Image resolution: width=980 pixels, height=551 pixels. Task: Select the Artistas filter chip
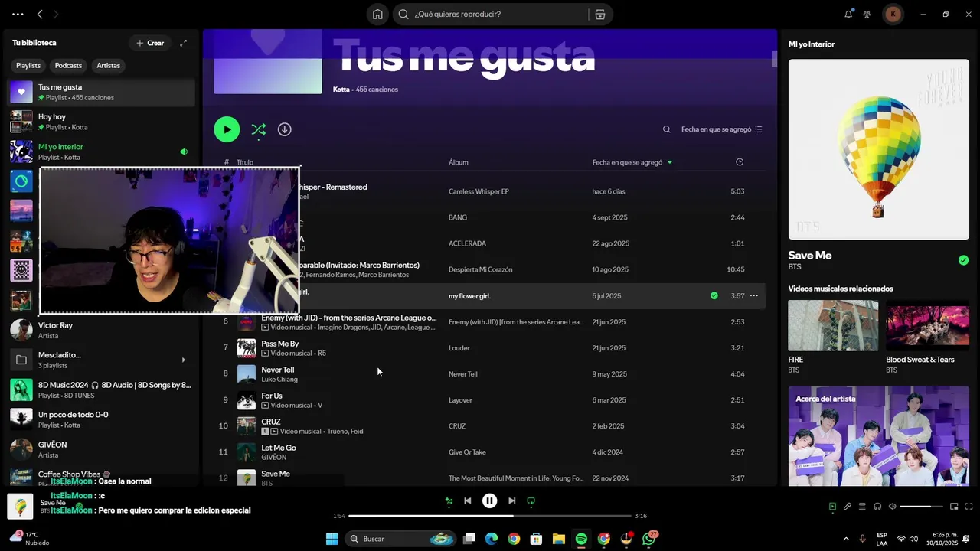pyautogui.click(x=108, y=66)
